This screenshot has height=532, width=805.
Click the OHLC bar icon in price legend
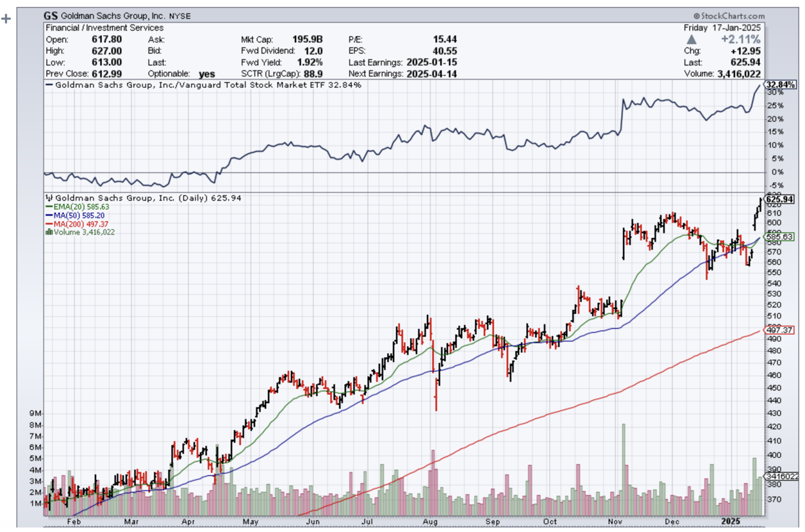(x=48, y=198)
